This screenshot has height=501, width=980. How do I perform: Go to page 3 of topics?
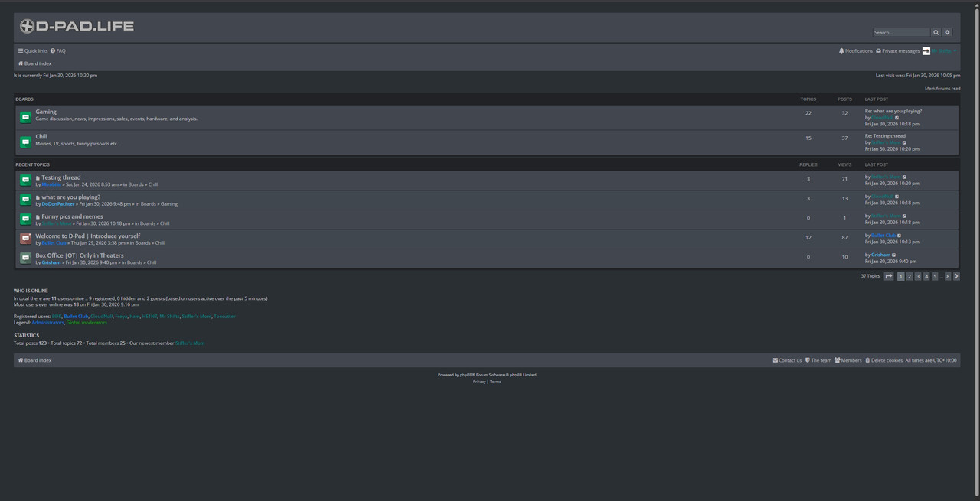point(918,276)
